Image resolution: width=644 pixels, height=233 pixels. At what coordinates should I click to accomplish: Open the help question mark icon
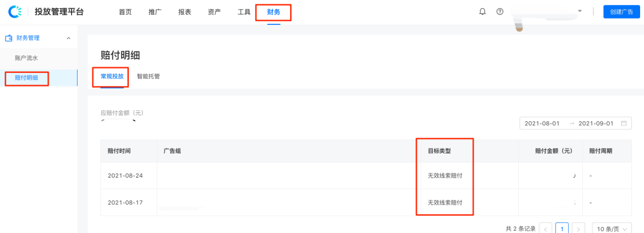(x=500, y=12)
